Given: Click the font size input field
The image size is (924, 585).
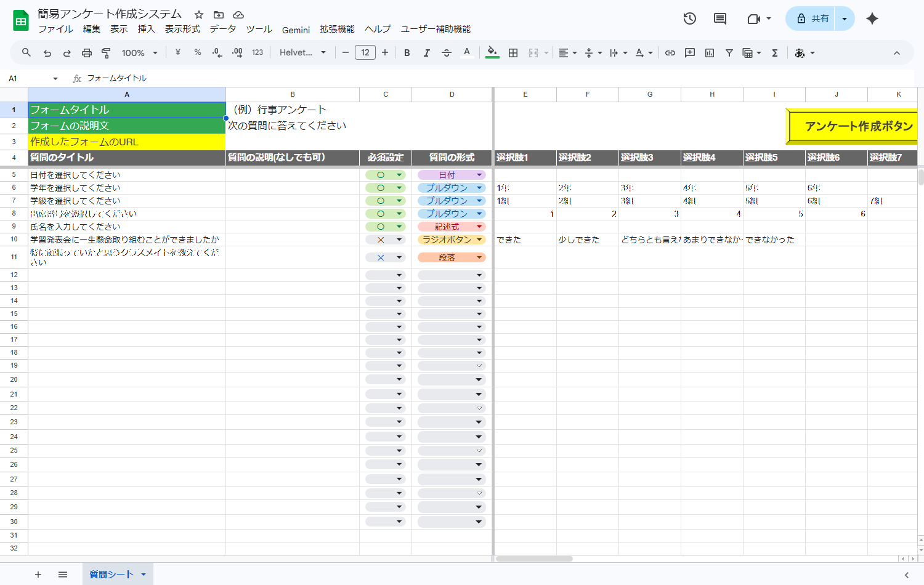Looking at the screenshot, I should [x=365, y=53].
